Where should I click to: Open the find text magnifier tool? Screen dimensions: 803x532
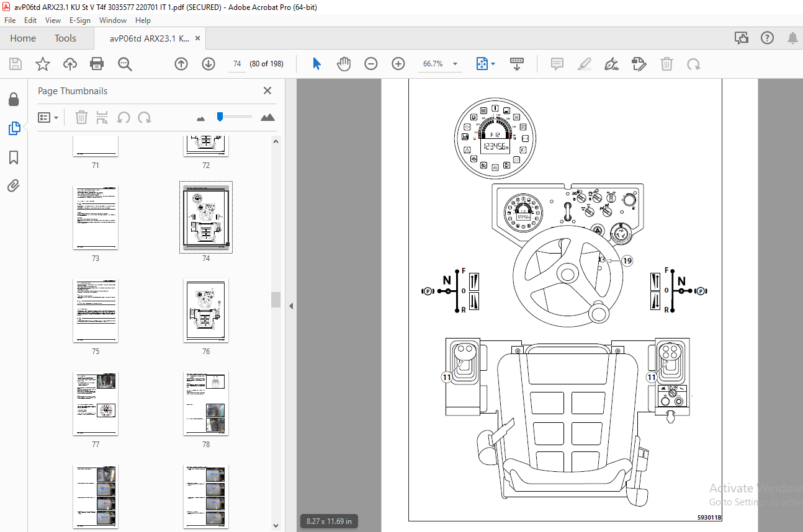(125, 64)
